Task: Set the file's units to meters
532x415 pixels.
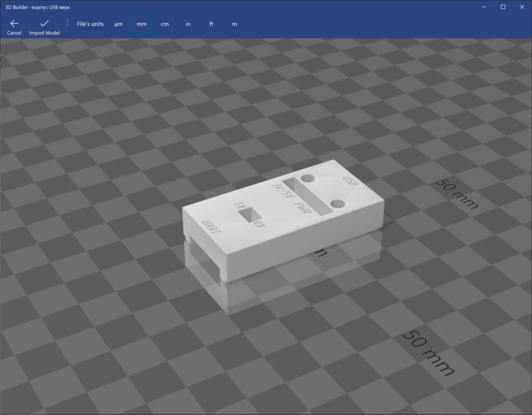Action: [234, 24]
